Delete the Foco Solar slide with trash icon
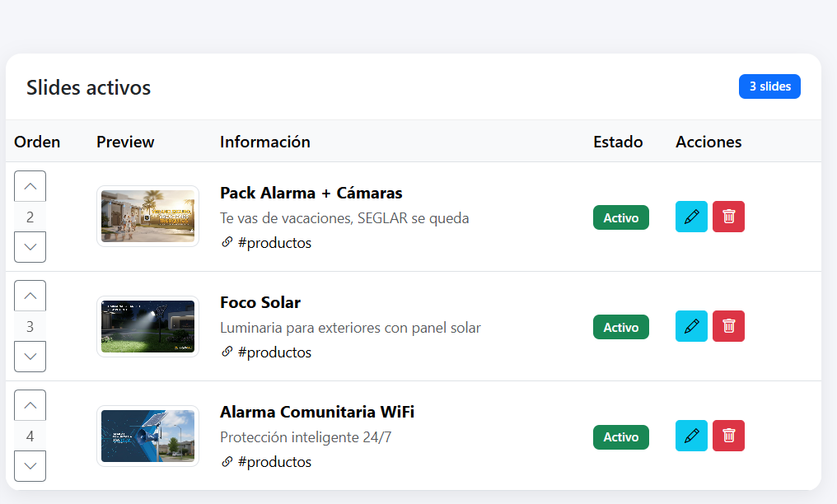837x504 pixels. 728,326
